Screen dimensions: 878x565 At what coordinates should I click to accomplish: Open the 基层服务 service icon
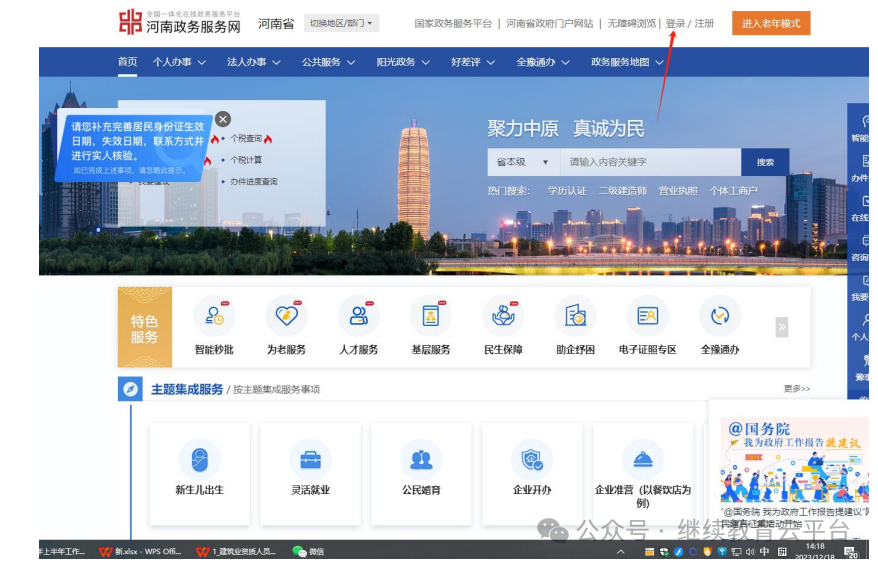[431, 316]
